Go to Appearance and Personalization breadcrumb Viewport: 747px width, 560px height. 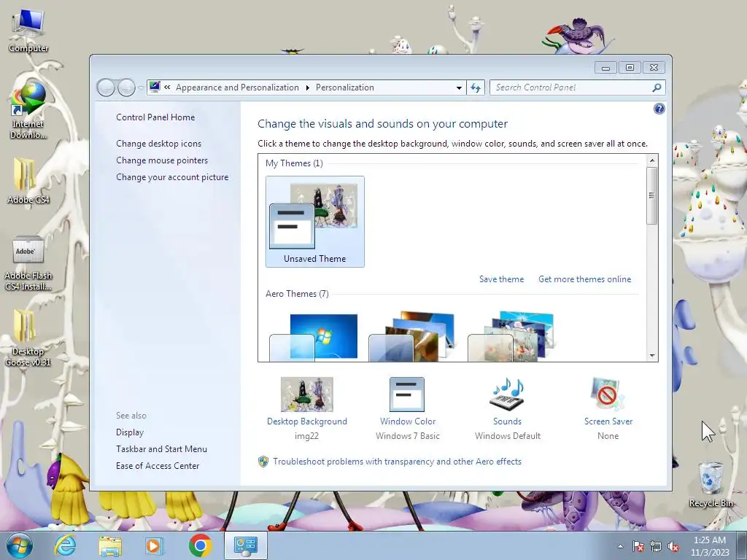237,87
